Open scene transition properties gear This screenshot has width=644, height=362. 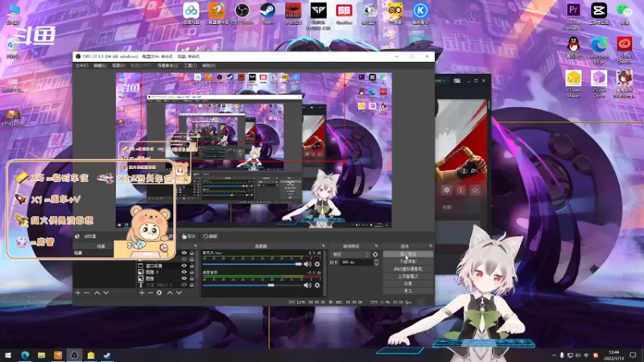coord(375,254)
